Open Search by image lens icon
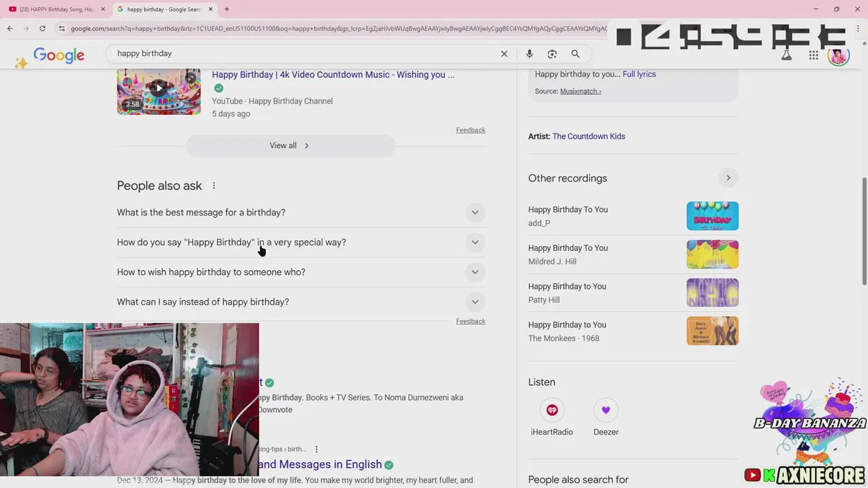The image size is (868, 488). point(552,54)
